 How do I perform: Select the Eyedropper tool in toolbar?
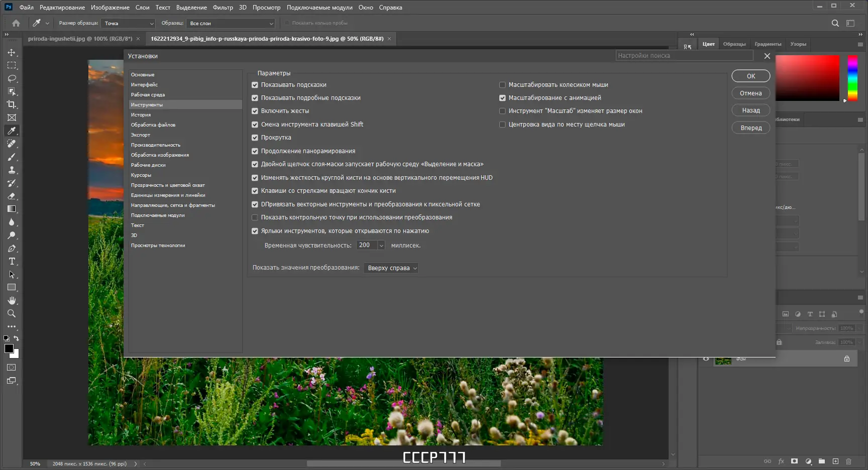coord(12,131)
